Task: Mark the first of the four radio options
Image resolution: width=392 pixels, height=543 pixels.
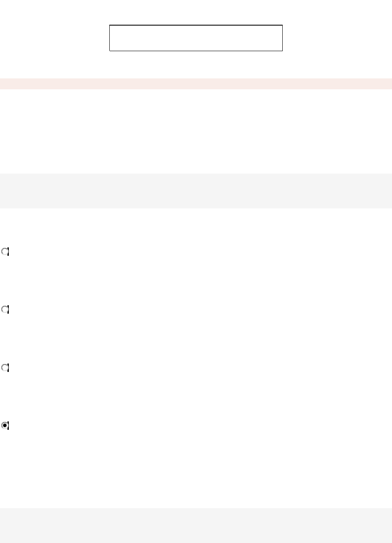Action: click(x=5, y=252)
